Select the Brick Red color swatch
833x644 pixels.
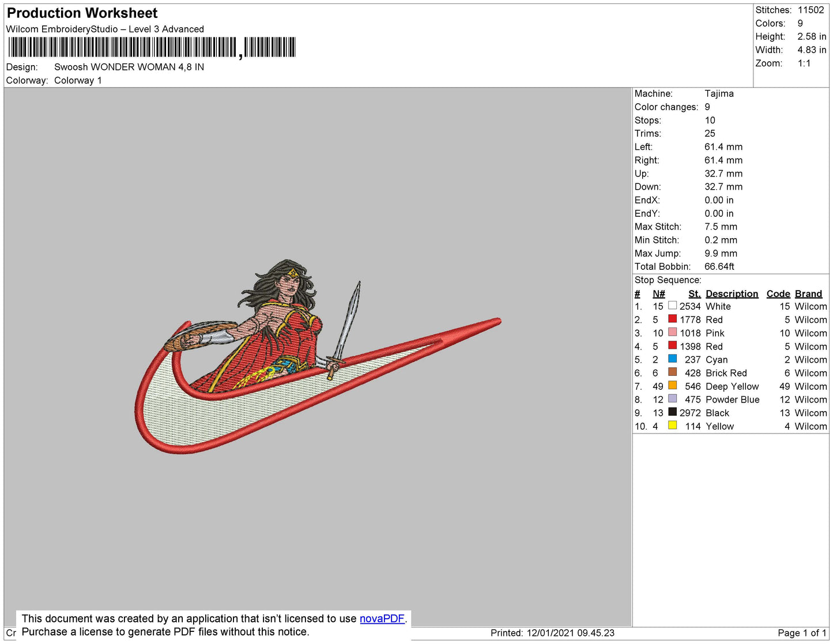point(672,372)
